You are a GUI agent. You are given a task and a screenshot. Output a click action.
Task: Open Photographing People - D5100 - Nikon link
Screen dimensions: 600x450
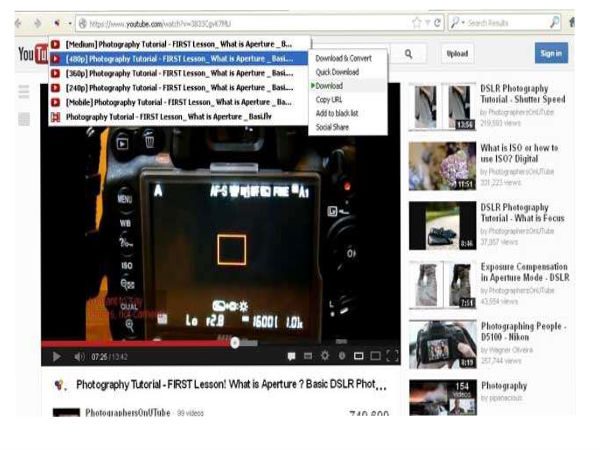tap(523, 331)
